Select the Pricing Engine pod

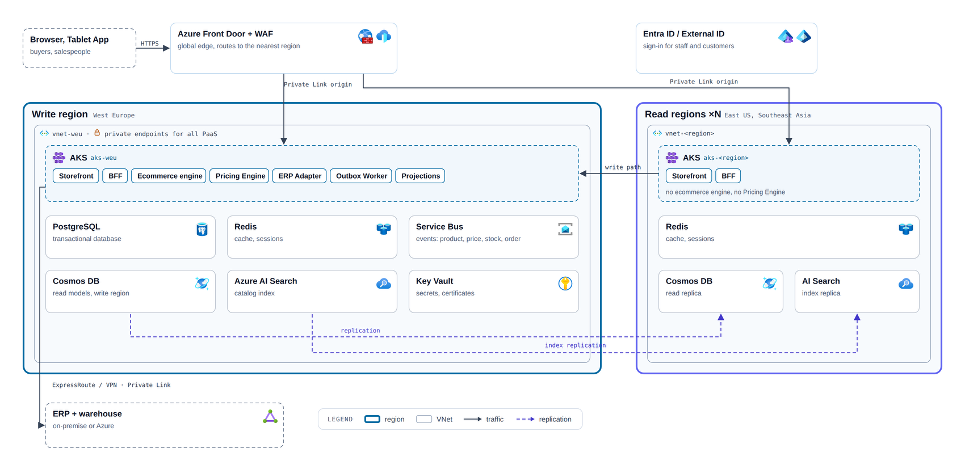241,176
